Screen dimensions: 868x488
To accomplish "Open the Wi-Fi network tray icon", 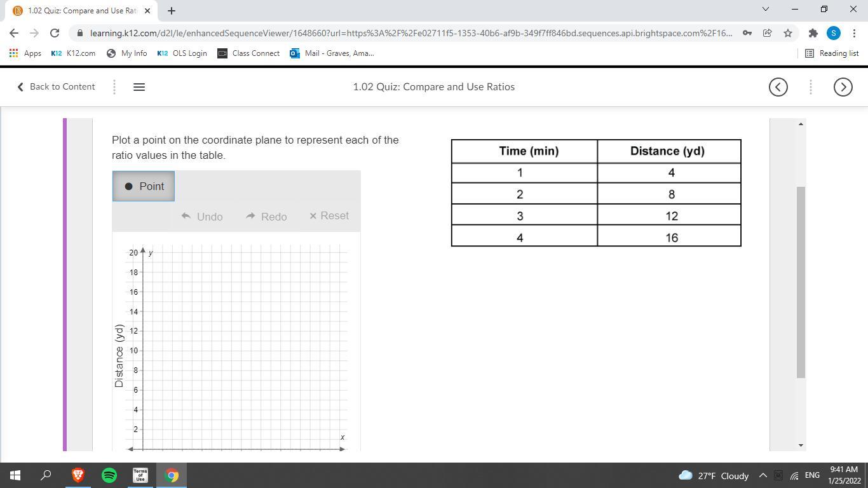I will tap(794, 475).
